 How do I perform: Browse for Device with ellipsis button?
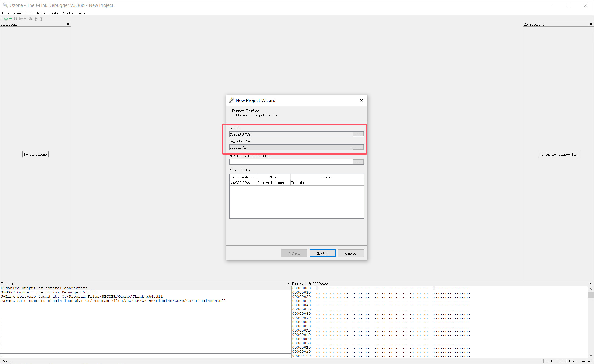(x=358, y=134)
